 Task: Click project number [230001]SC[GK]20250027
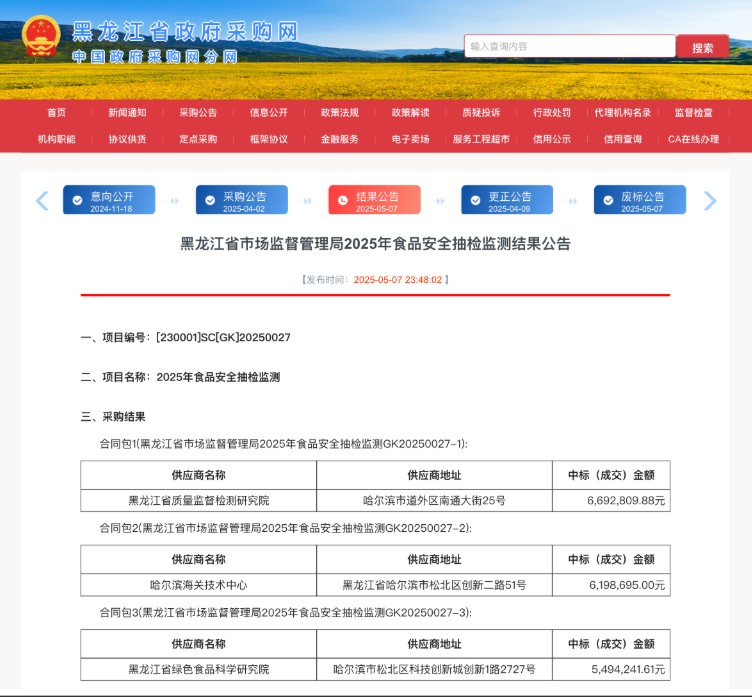[223, 338]
